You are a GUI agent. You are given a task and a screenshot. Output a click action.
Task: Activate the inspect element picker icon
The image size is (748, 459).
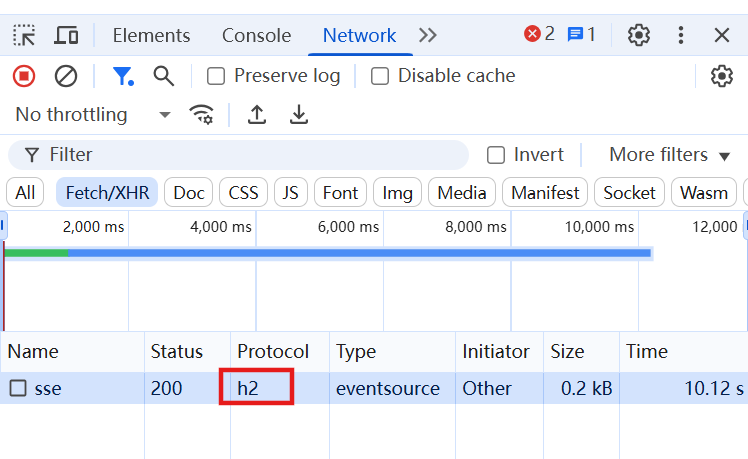pyautogui.click(x=24, y=35)
